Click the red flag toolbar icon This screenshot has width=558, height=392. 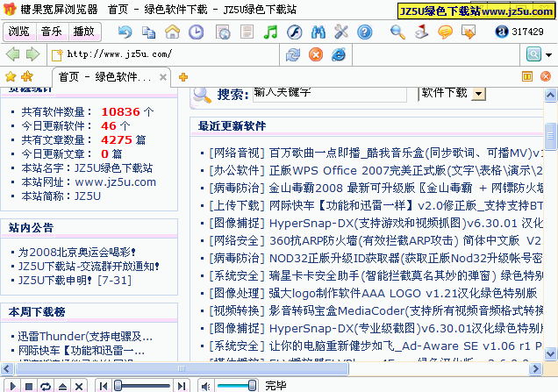tap(421, 32)
